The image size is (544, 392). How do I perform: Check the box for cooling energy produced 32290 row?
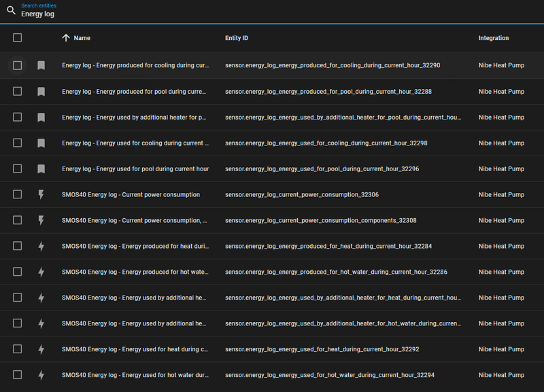[x=18, y=65]
